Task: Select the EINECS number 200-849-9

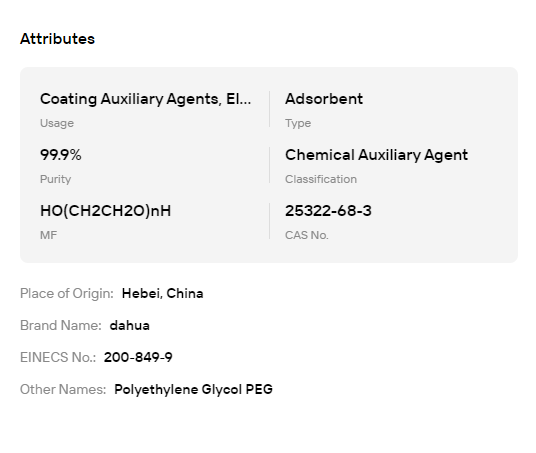Action: coord(138,357)
